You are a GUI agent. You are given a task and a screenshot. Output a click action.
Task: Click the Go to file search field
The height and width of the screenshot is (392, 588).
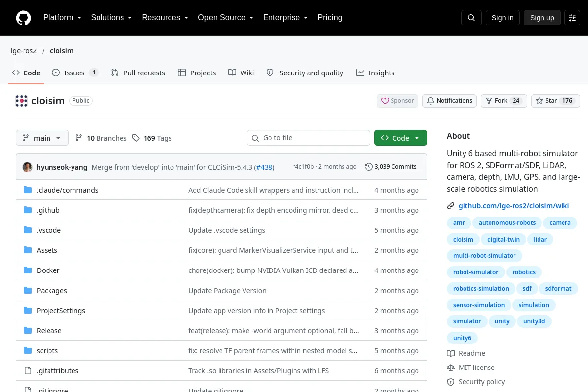coord(309,138)
